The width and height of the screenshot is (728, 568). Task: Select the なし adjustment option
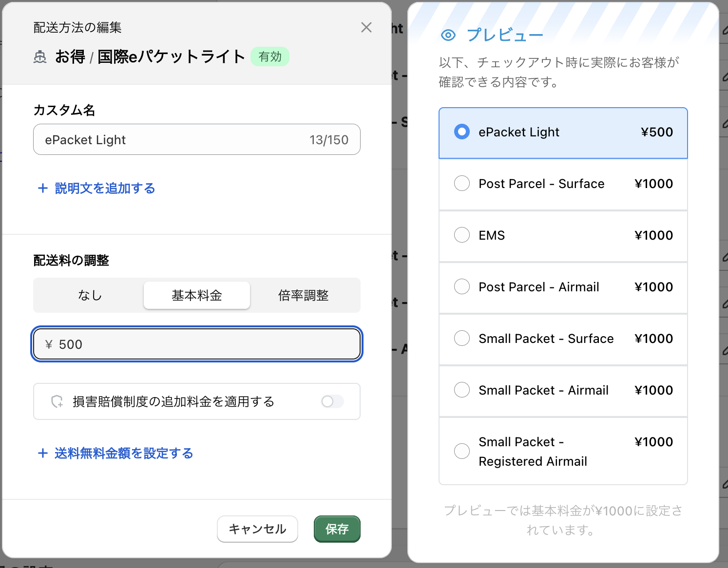(89, 295)
